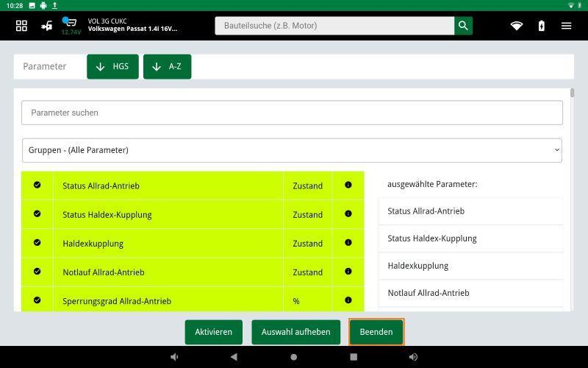Uncheck Status Allrad-Antrieb parameter
This screenshot has height=368, width=588.
(37, 185)
